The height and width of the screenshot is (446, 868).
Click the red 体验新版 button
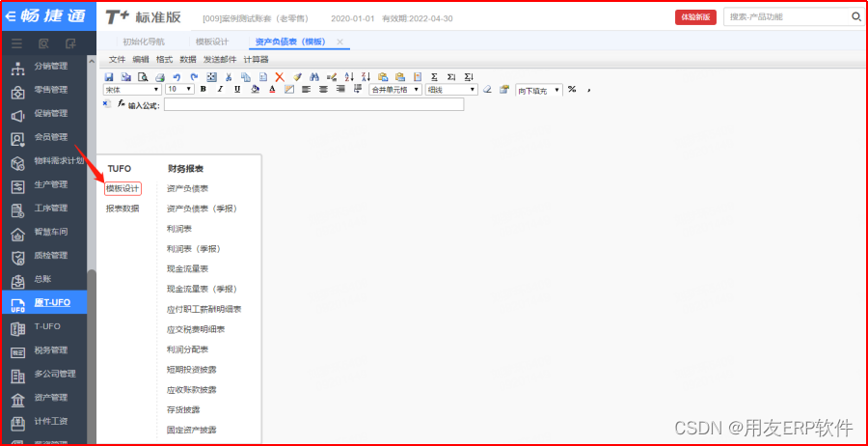pos(695,17)
